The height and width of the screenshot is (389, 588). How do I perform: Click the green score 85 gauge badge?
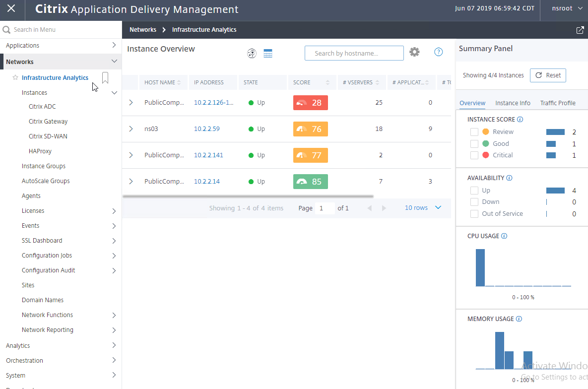pyautogui.click(x=311, y=182)
